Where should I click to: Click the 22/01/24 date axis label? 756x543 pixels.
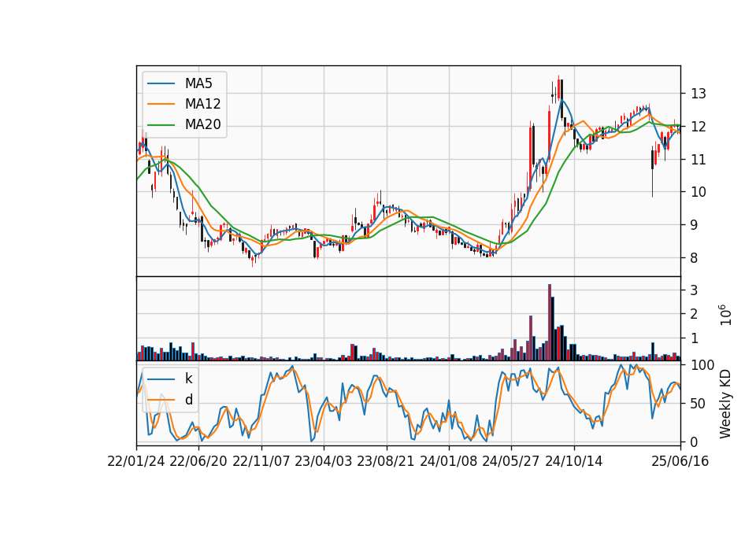click(x=136, y=462)
